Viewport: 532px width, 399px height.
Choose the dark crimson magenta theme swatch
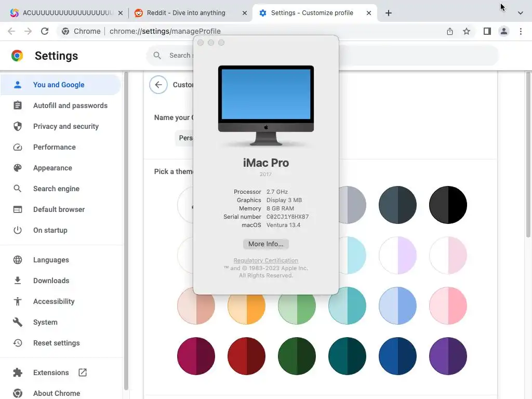point(196,356)
